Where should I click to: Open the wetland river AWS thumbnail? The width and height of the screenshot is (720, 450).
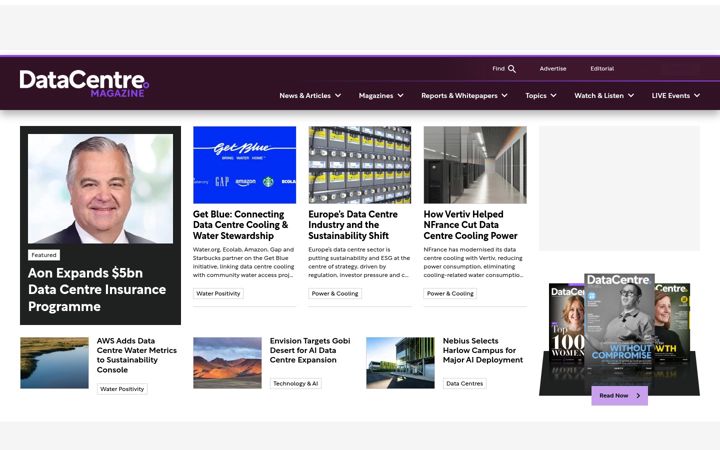(x=55, y=363)
